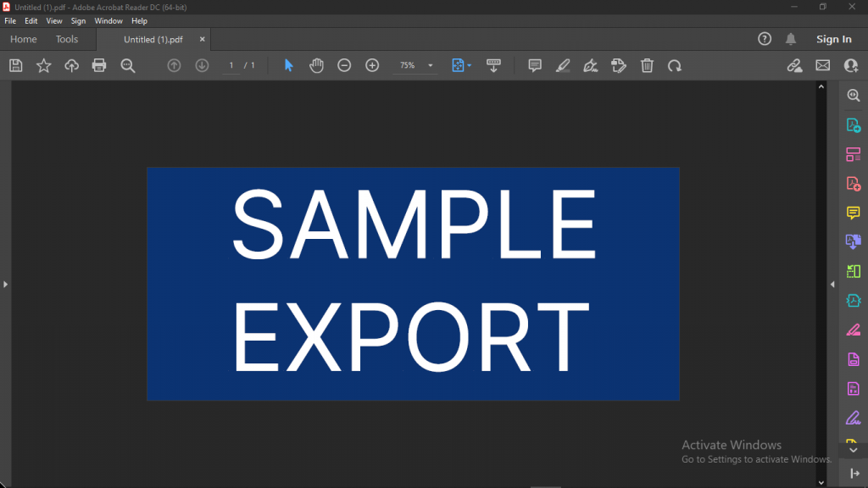Screen dimensions: 868x488
Task: Click the Save file icon
Action: coord(15,65)
